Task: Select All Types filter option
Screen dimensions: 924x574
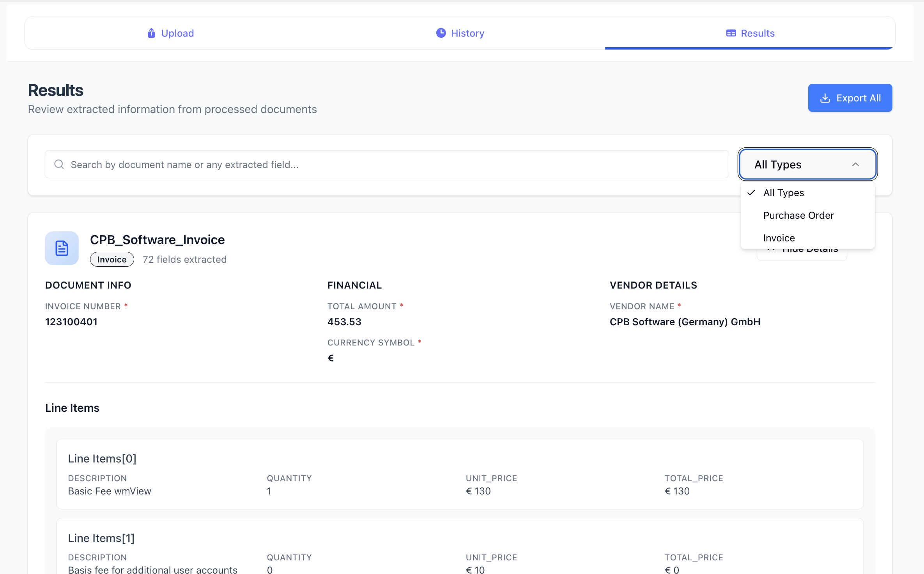Action: tap(783, 193)
